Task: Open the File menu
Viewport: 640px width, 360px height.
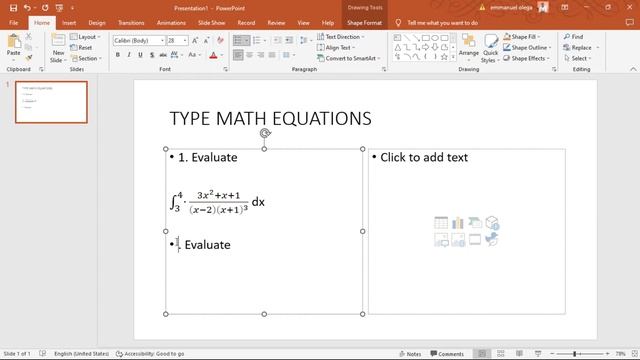Action: (x=13, y=23)
